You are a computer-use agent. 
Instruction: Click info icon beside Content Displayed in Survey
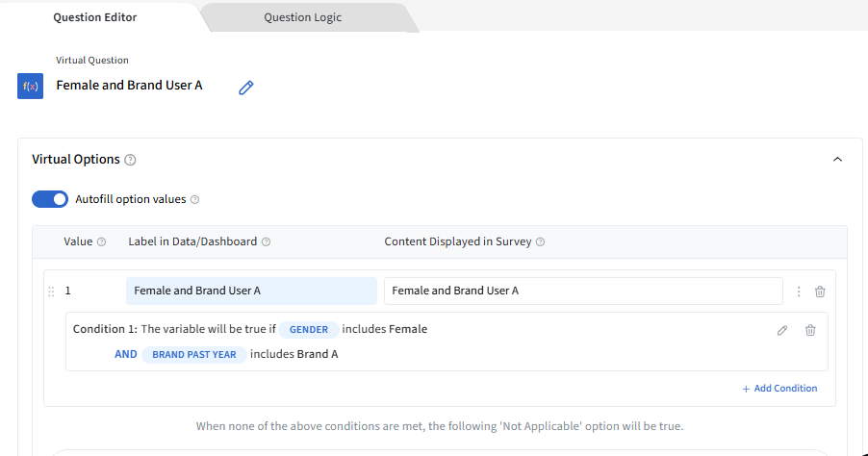[x=540, y=242]
